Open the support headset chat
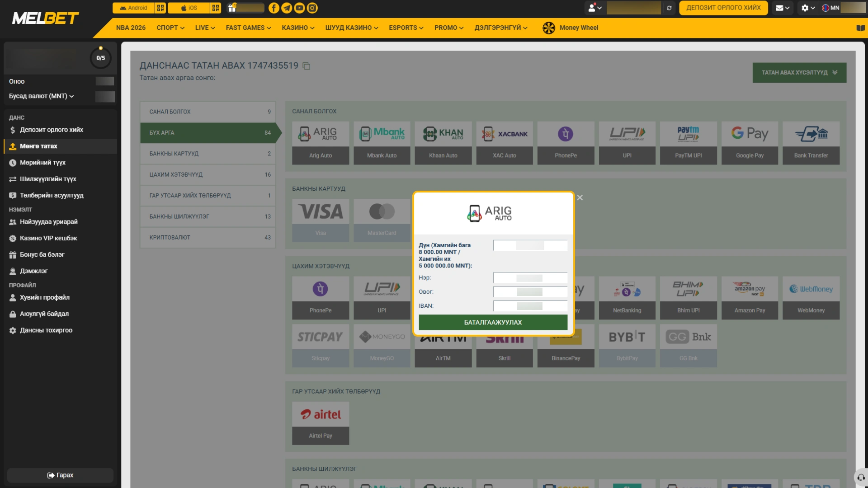This screenshot has width=868, height=488. pyautogui.click(x=861, y=477)
